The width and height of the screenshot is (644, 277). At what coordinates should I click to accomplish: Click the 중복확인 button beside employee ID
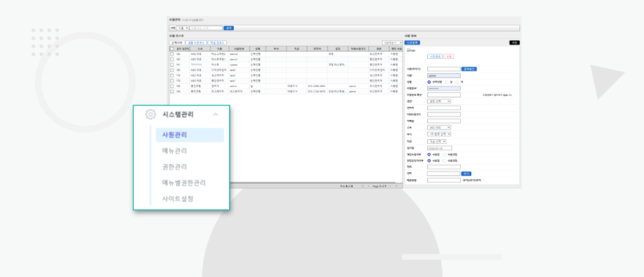(469, 69)
